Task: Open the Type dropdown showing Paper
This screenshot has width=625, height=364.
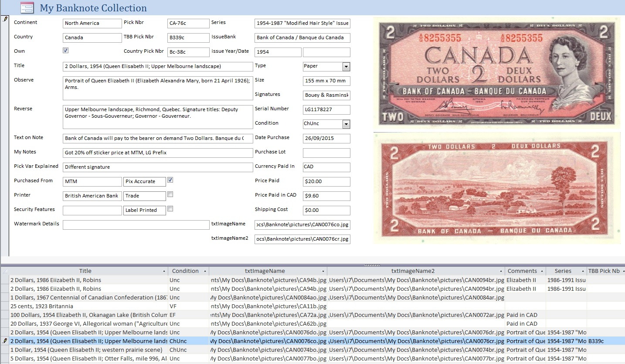Action: 346,67
